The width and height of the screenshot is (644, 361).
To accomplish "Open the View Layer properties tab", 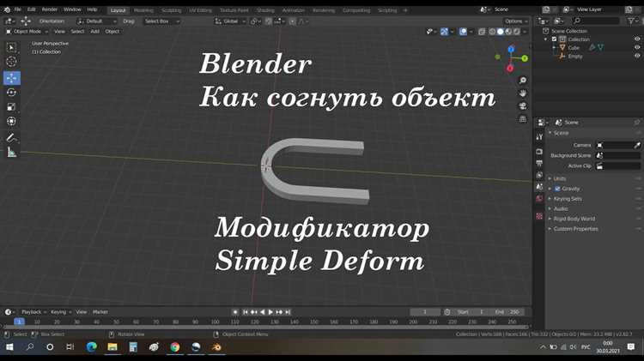I will (x=539, y=175).
